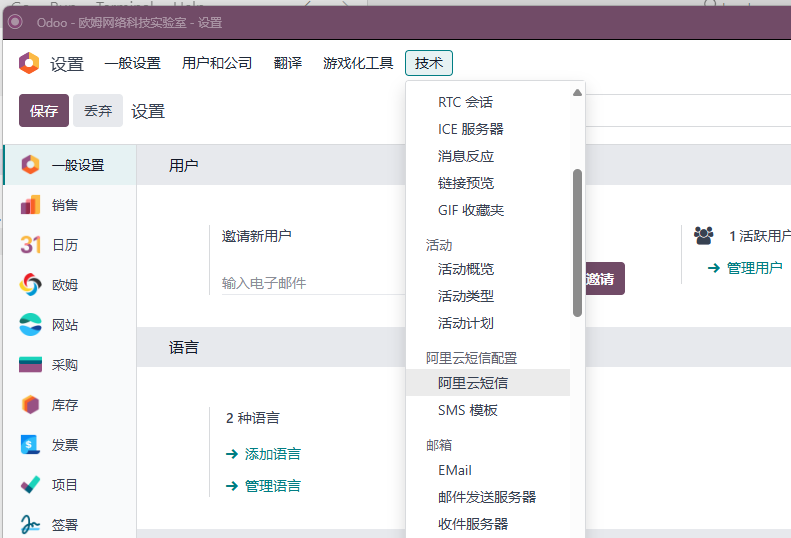Click the arrow beside 管理语言
This screenshot has height=538, width=791.
point(232,486)
